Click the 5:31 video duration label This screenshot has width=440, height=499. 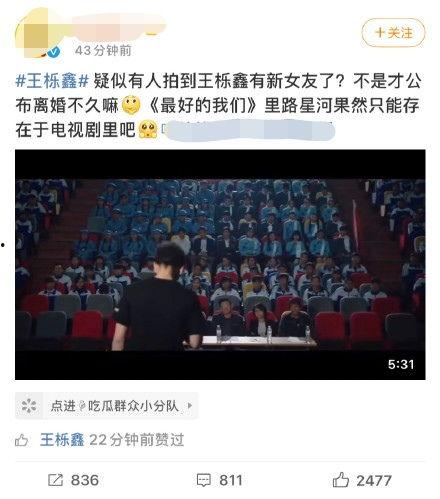point(401,364)
